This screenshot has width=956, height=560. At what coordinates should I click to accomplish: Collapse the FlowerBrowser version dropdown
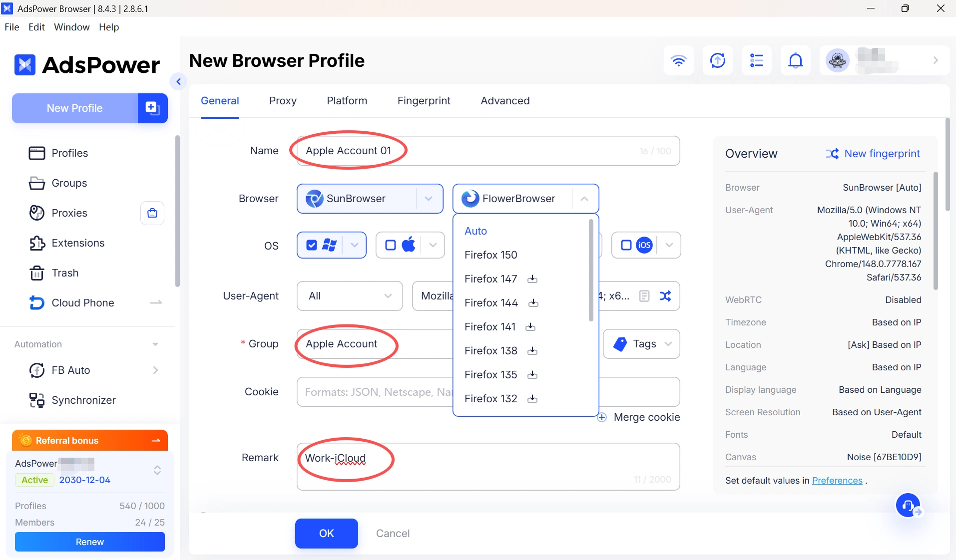tap(584, 199)
